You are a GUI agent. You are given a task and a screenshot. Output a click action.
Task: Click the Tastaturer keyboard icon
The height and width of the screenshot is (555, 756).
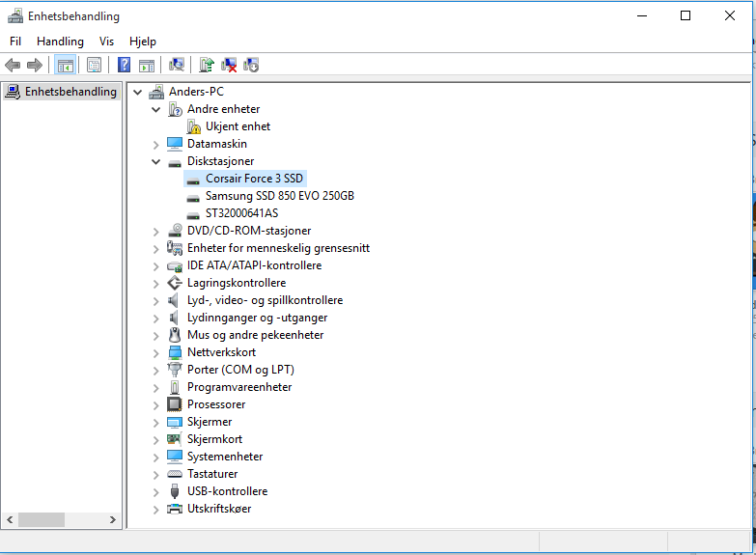(x=175, y=474)
